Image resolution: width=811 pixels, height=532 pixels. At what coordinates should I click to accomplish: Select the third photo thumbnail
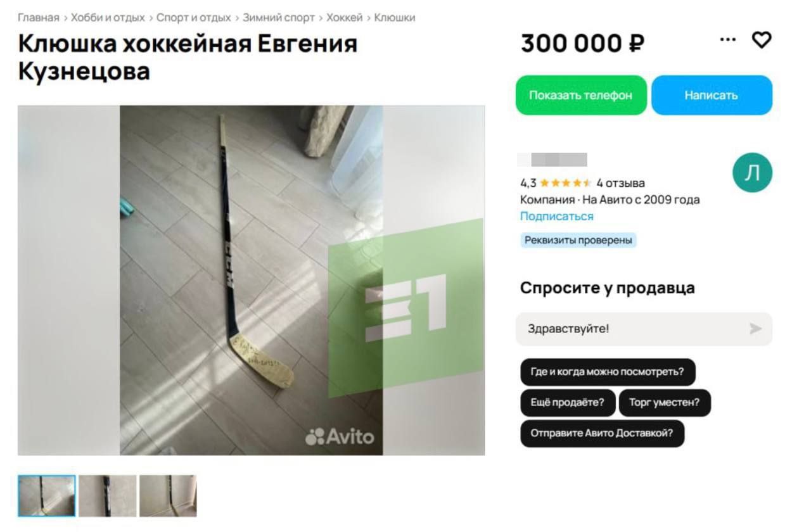pos(168,496)
